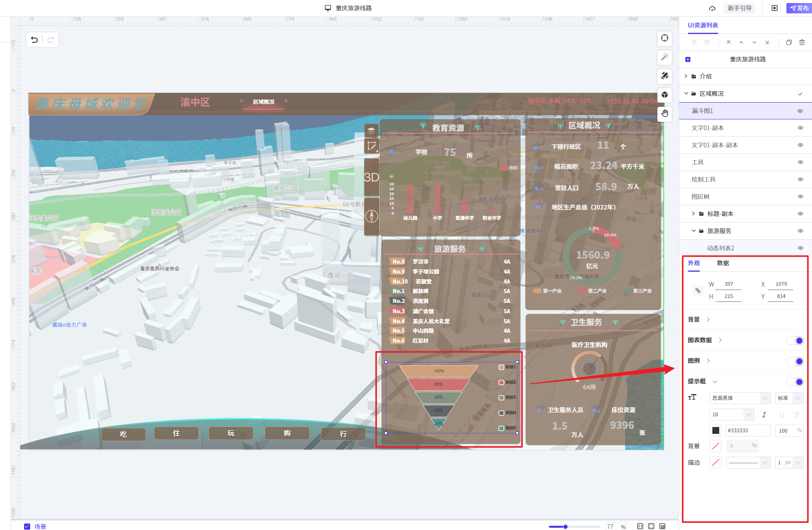Viewport: 812px width, 530px height.
Task: Duplicate the selected layer
Action: coord(789,42)
